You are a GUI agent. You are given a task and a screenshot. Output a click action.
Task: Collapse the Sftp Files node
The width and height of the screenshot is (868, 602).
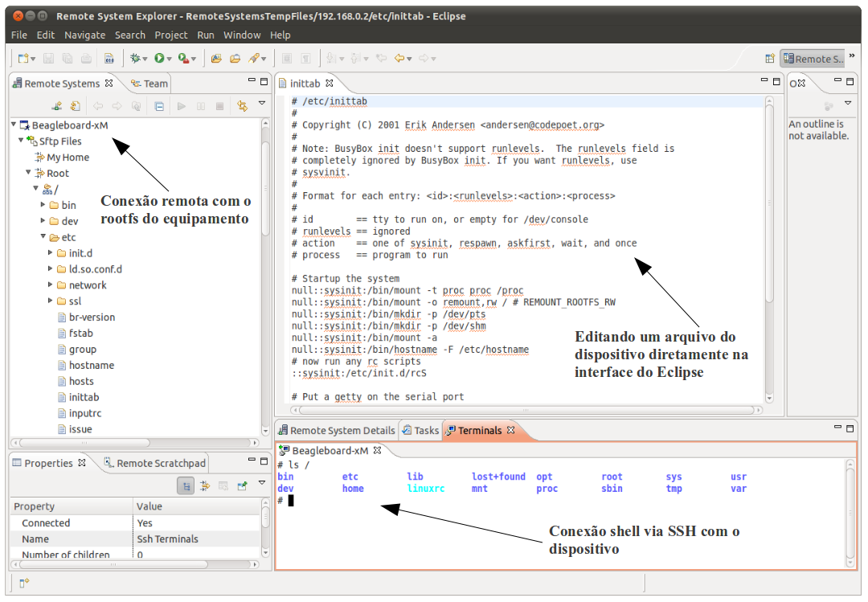click(x=21, y=140)
